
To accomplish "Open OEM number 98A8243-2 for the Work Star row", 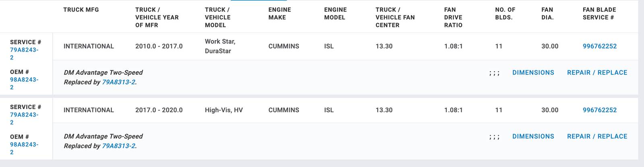I will [24, 80].
